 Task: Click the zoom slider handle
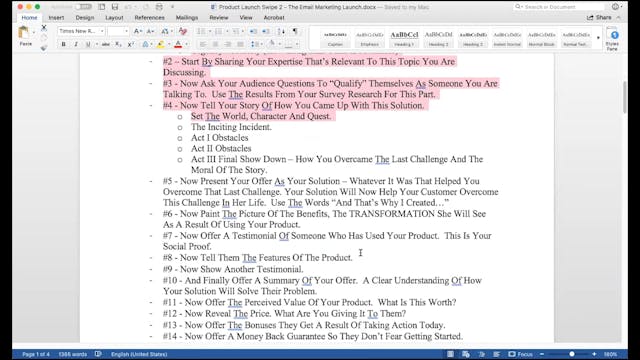(572, 354)
